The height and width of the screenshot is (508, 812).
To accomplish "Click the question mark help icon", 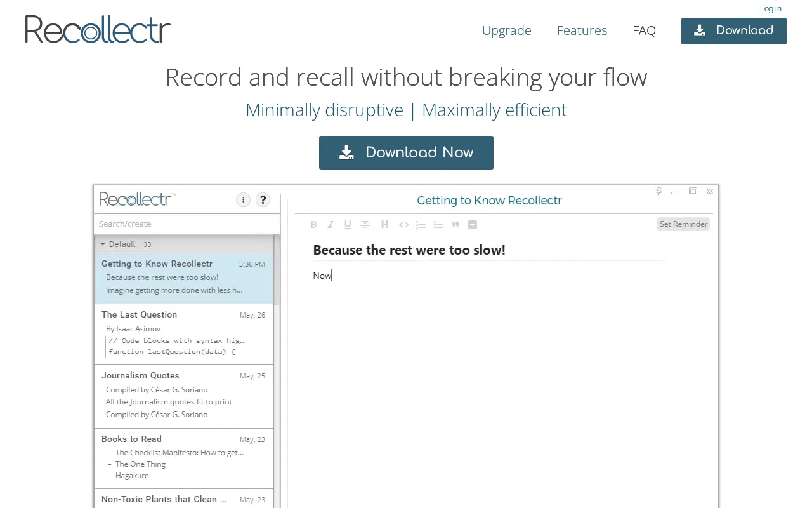I will coord(263,200).
